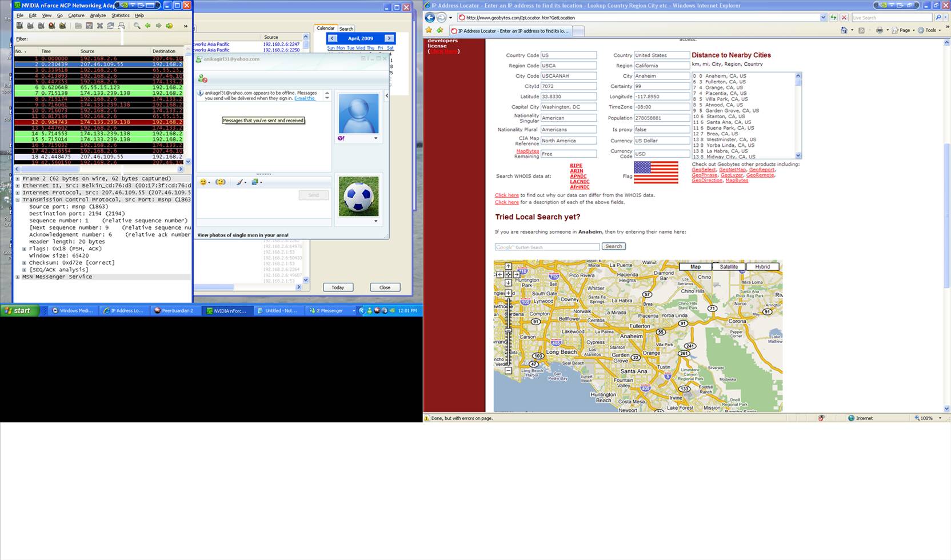Image resolution: width=951 pixels, height=560 pixels.
Task: Switch map to Hybrid view
Action: [762, 267]
